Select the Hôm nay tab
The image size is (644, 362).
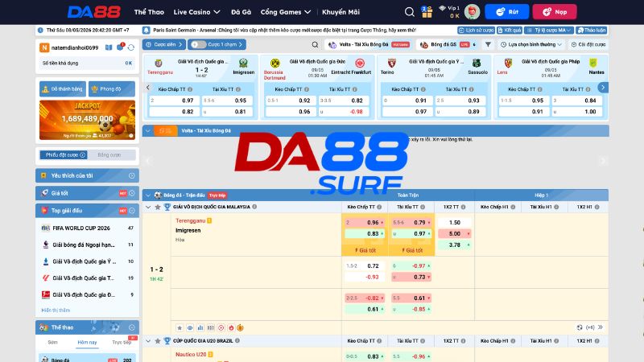[87, 343]
